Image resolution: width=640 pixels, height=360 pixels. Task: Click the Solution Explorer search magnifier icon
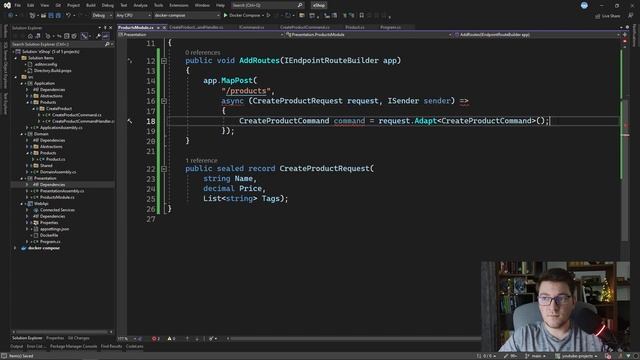(107, 44)
